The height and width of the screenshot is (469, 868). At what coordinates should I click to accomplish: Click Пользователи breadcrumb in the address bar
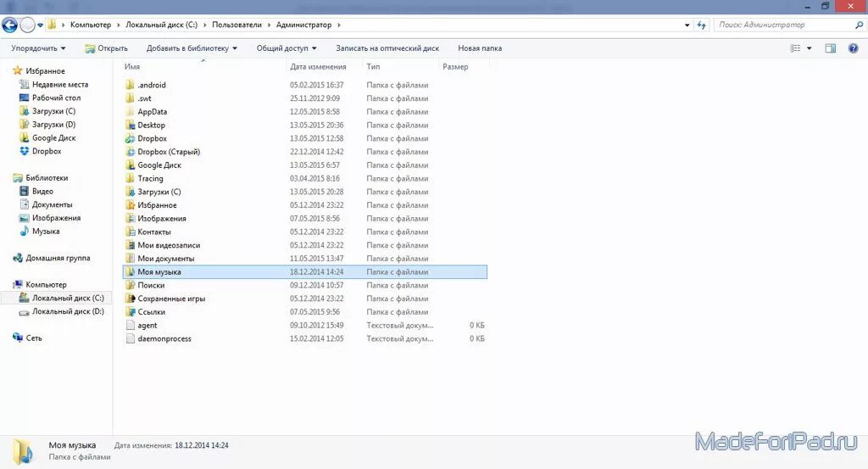pos(236,25)
